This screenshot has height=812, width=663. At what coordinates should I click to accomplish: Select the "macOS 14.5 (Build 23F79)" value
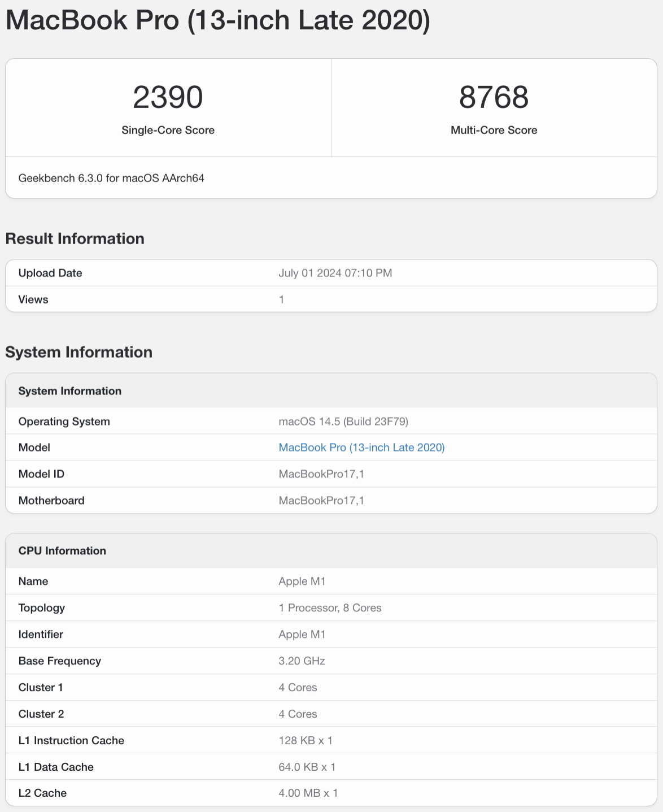coord(343,422)
